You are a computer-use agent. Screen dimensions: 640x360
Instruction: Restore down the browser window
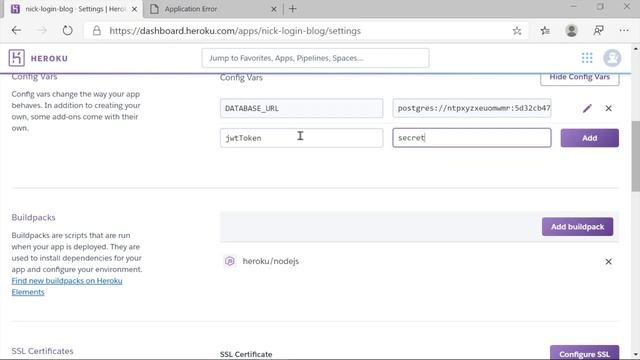click(600, 7)
